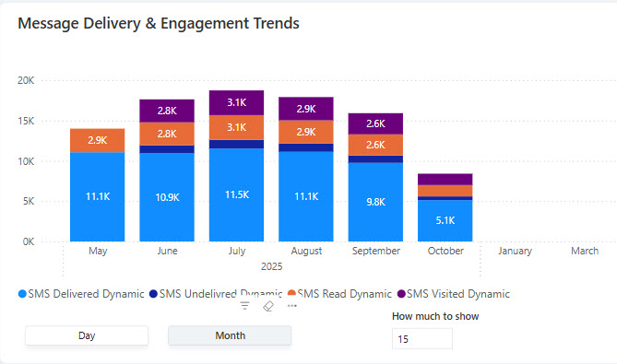The width and height of the screenshot is (617, 364).
Task: Click the 20K y-axis label
Action: (x=26, y=80)
